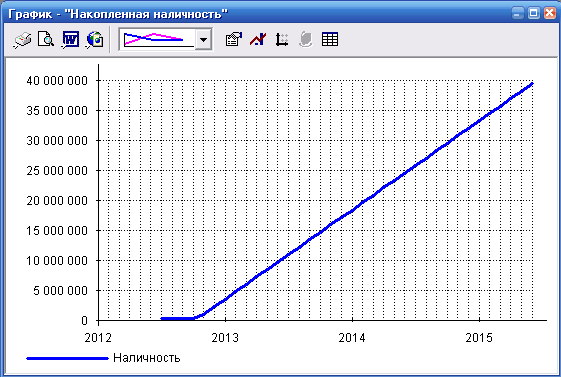The image size is (561, 377).
Task: Open chart properties settings icon
Action: point(234,39)
